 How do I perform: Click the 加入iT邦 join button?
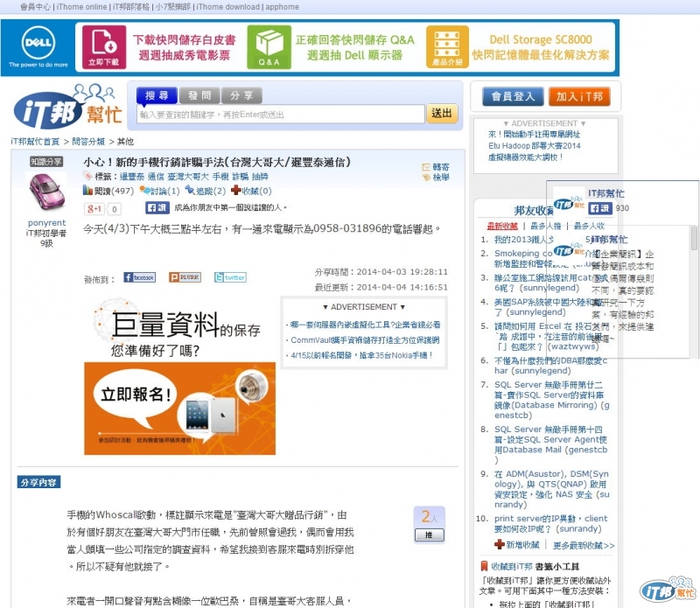(x=579, y=96)
